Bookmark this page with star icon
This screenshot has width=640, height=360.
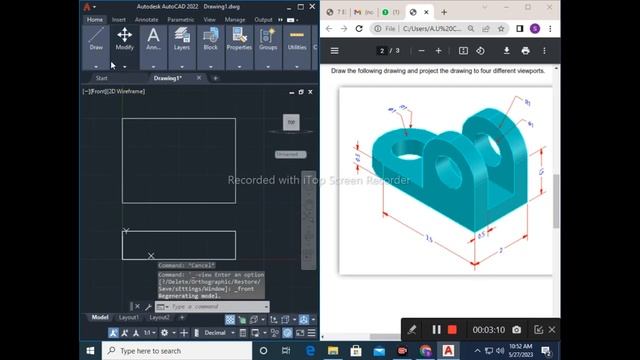501,29
